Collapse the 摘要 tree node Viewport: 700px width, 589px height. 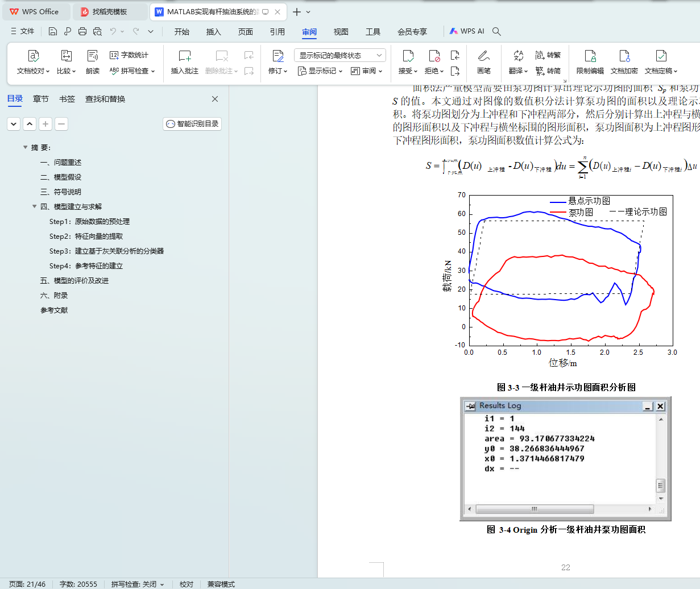point(25,147)
